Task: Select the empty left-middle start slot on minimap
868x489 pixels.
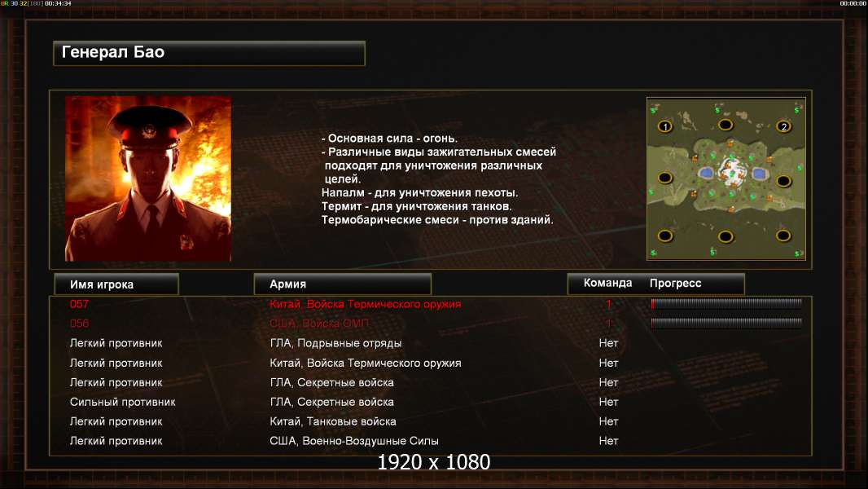Action: (x=664, y=178)
